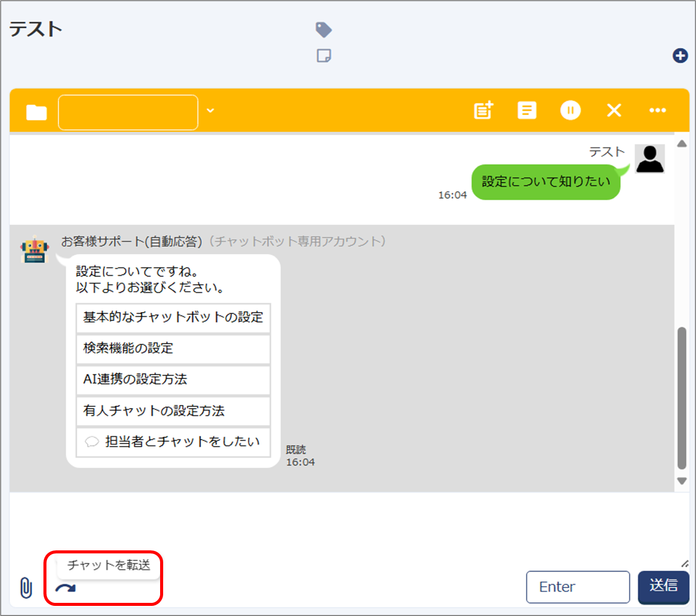The image size is (696, 616).
Task: Open the three-dots more menu
Action: coord(658,110)
